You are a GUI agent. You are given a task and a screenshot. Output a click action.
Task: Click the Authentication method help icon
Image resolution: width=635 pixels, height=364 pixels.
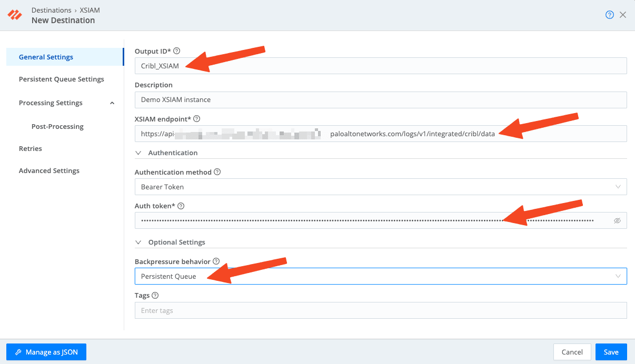217,172
